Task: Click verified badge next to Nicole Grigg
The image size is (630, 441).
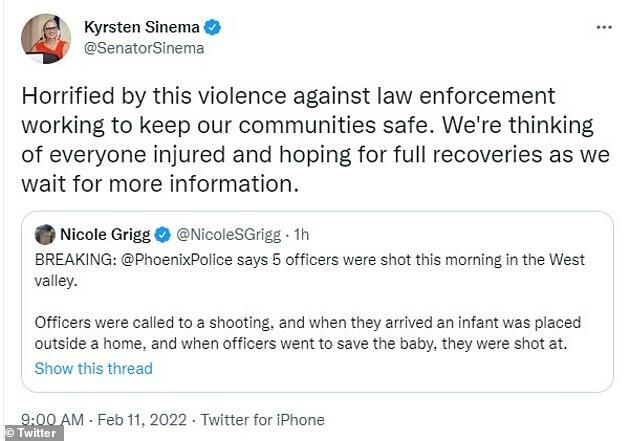Action: click(x=161, y=236)
